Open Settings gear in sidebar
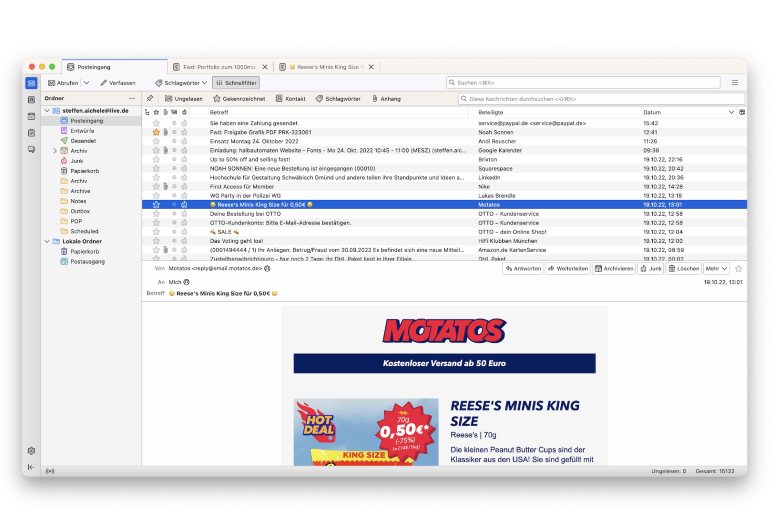The image size is (772, 532). [31, 451]
